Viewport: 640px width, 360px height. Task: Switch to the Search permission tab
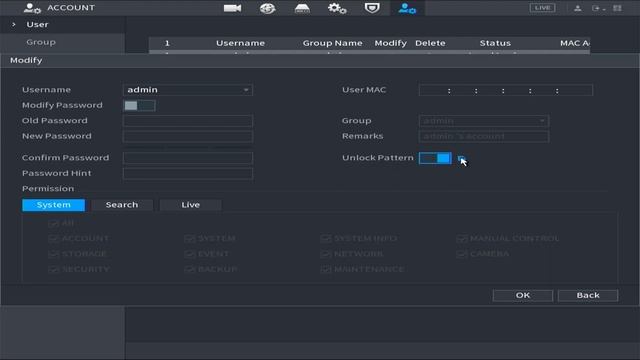tap(122, 205)
